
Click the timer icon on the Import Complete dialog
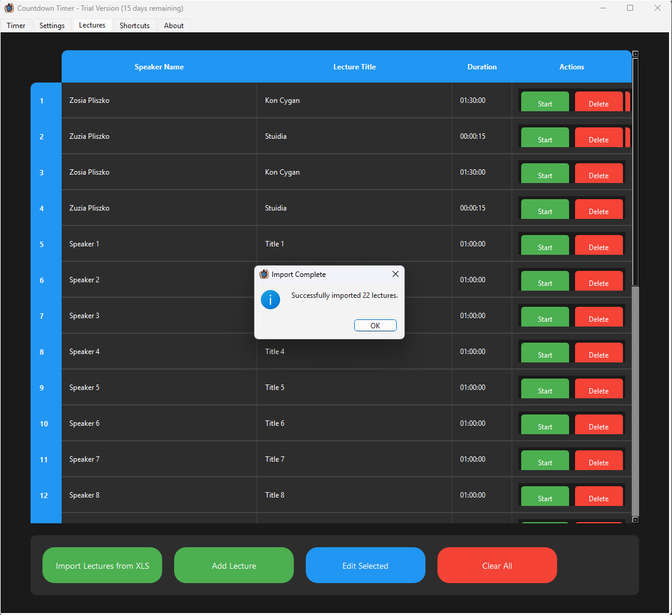point(263,274)
